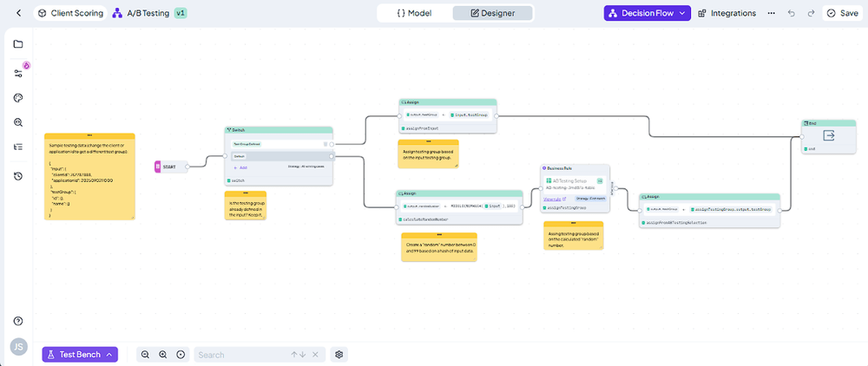Open the magnifier search icon in sidebar
This screenshot has height=366, width=868.
18,122
